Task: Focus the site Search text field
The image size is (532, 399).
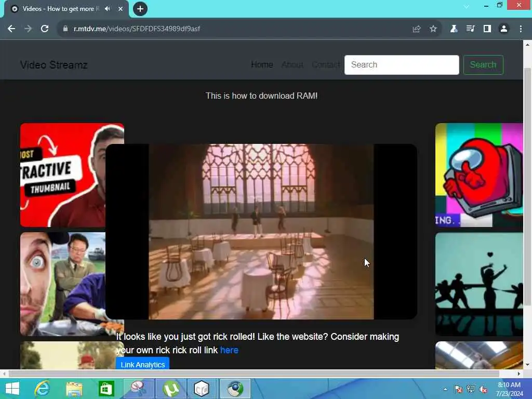Action: (402, 65)
